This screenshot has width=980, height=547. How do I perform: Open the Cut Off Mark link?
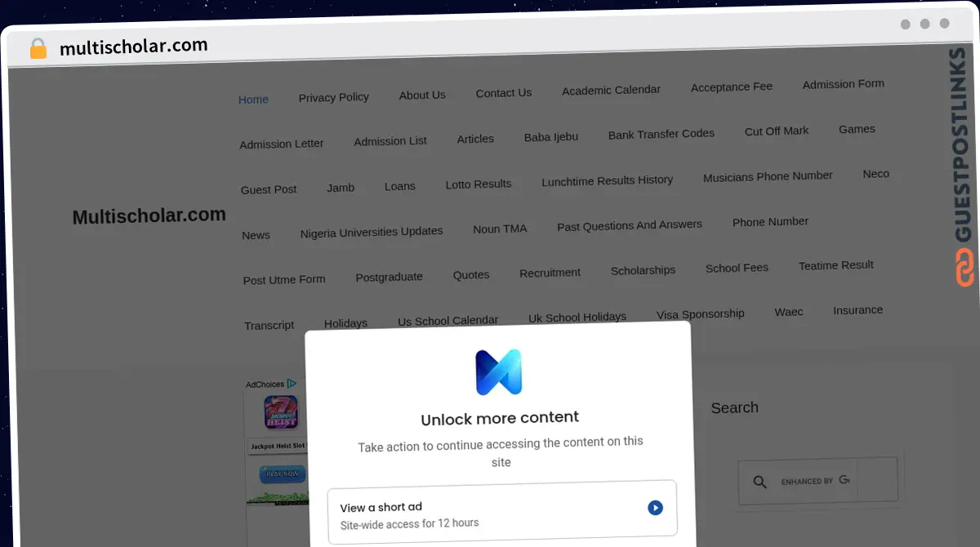click(776, 131)
